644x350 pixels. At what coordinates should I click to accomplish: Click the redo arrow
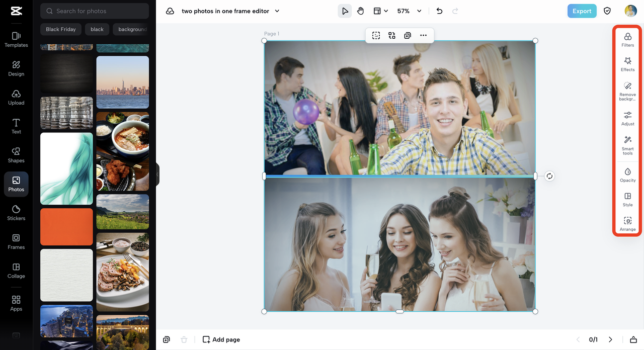tap(455, 11)
